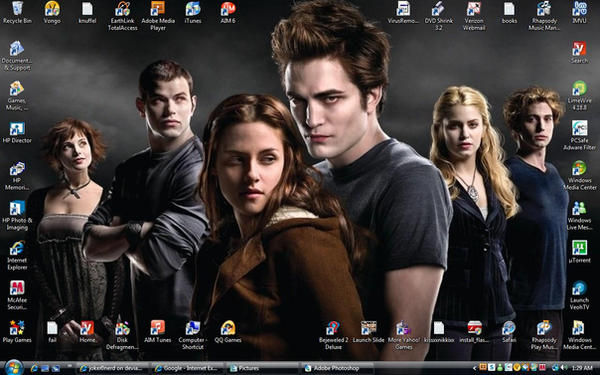
Task: Switch to deviantART Internet Explorer taskbar window
Action: (112, 368)
